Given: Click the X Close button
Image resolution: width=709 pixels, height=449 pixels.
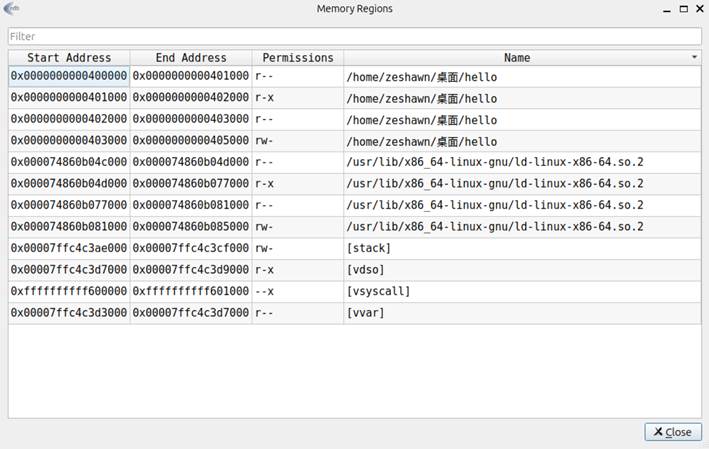Looking at the screenshot, I should coord(673,432).
